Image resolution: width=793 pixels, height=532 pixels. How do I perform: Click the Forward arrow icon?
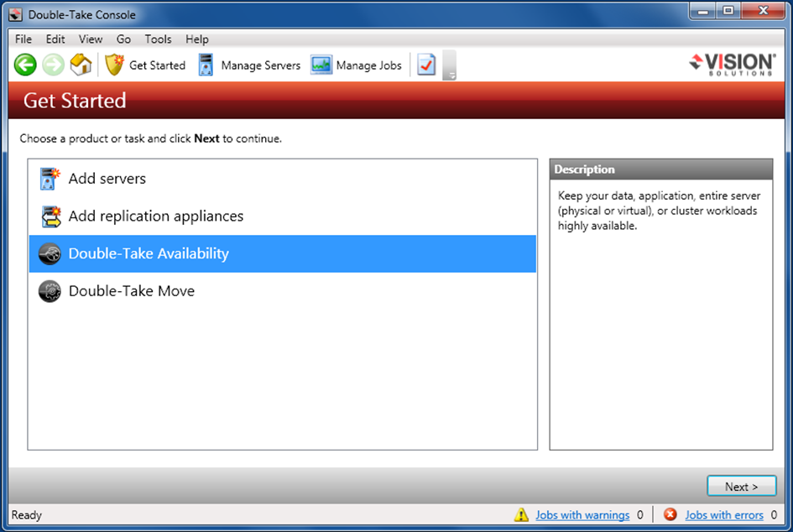click(53, 65)
